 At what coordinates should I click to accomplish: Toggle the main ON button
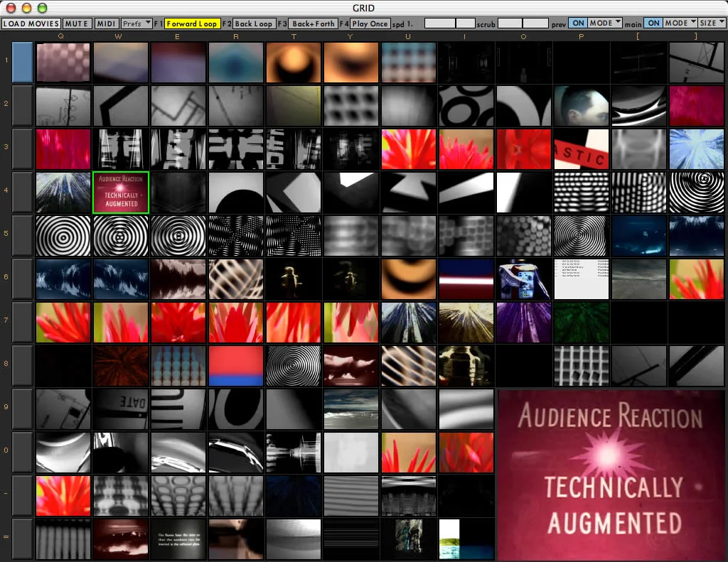[653, 23]
